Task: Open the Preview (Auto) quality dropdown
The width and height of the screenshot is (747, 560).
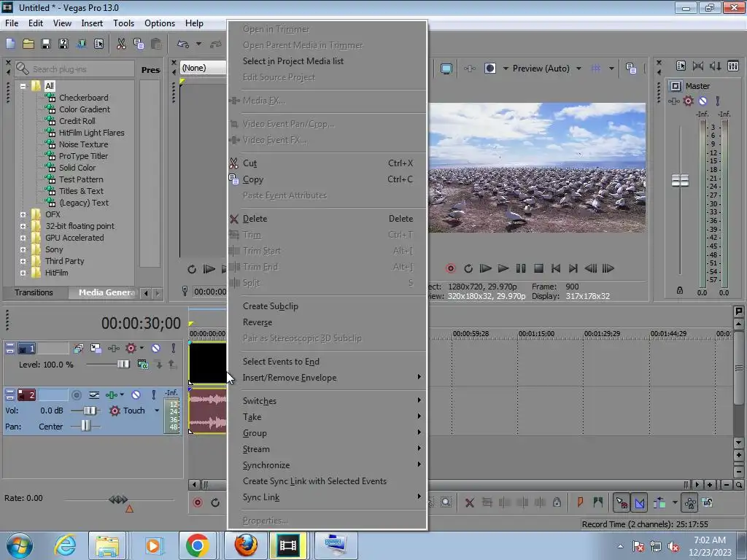Action: pyautogui.click(x=578, y=69)
